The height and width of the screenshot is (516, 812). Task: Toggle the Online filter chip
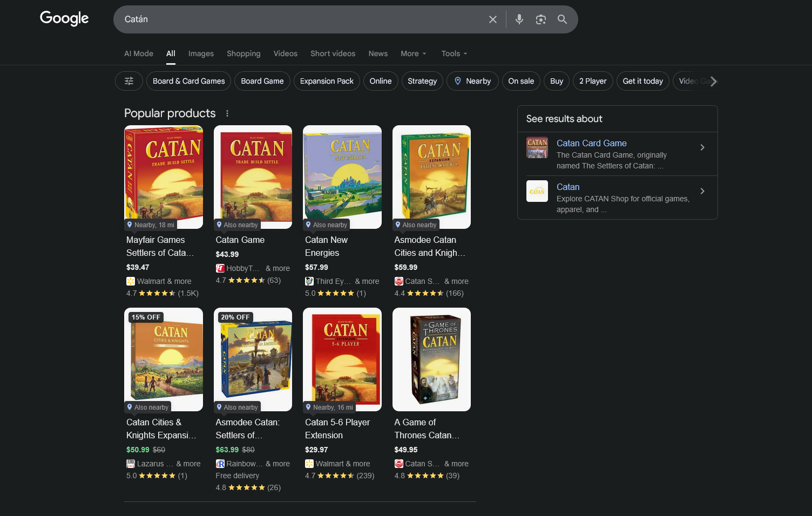[x=381, y=81]
